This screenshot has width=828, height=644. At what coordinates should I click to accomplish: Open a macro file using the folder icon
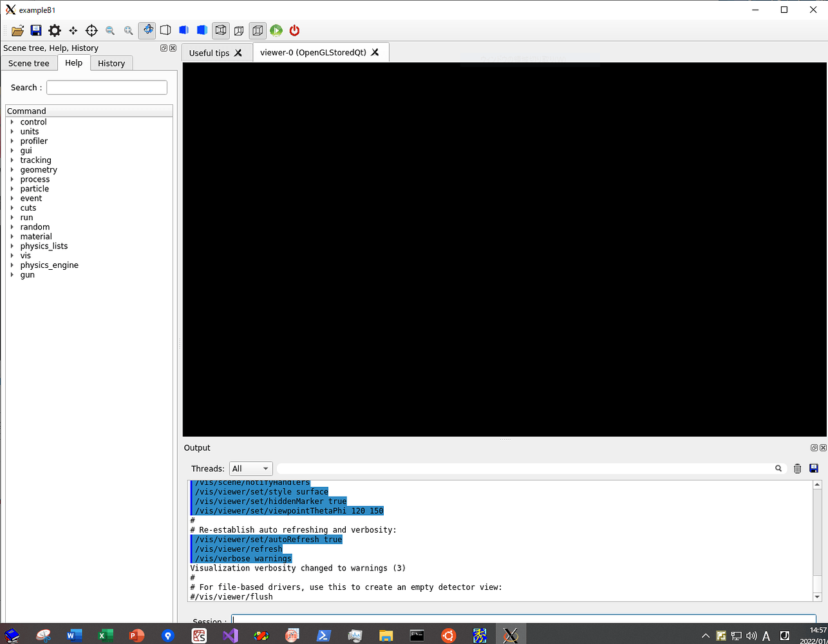click(x=17, y=30)
